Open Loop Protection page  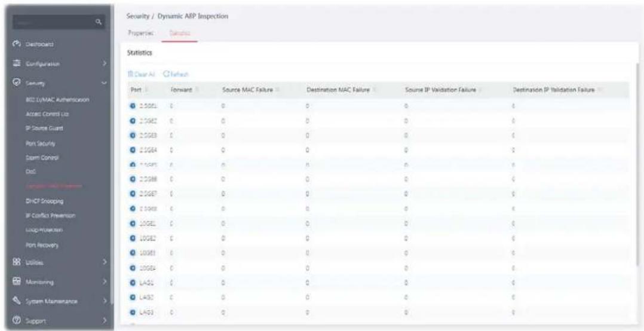pyautogui.click(x=44, y=231)
